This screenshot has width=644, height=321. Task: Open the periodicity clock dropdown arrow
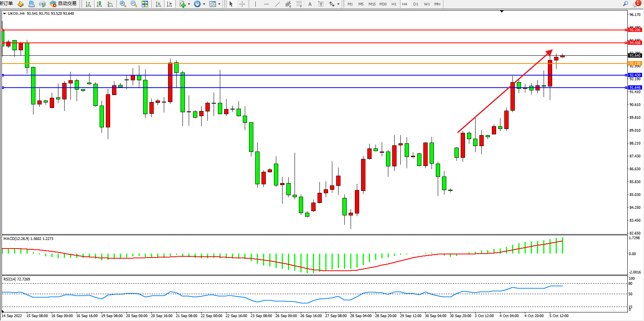204,4
